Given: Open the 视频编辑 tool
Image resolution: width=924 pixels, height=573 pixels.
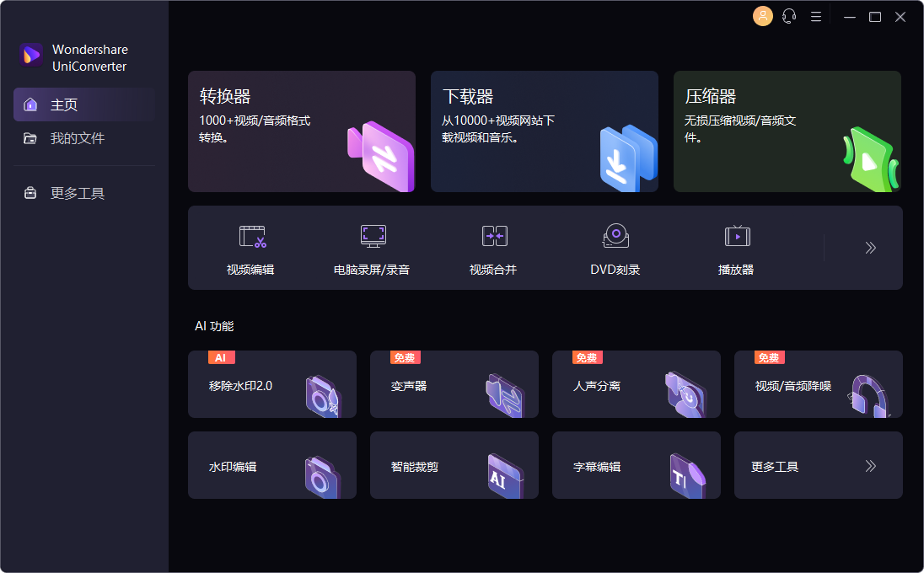Looking at the screenshot, I should [252, 247].
